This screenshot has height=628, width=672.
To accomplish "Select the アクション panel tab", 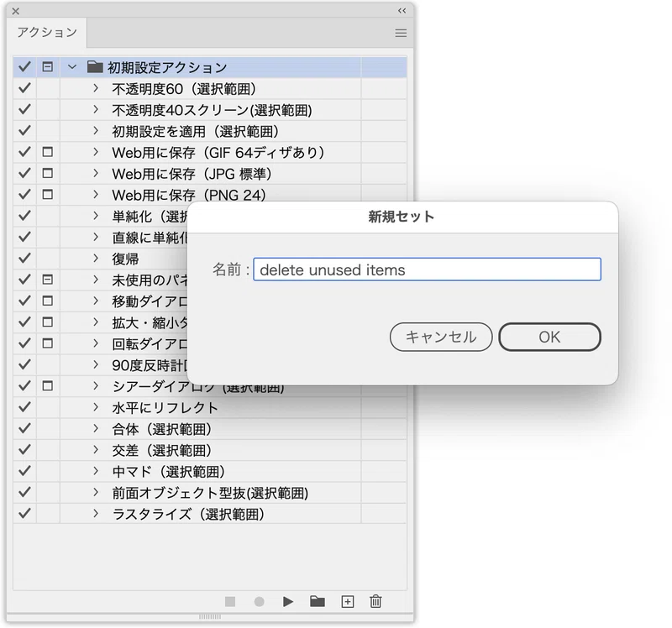I will click(47, 33).
